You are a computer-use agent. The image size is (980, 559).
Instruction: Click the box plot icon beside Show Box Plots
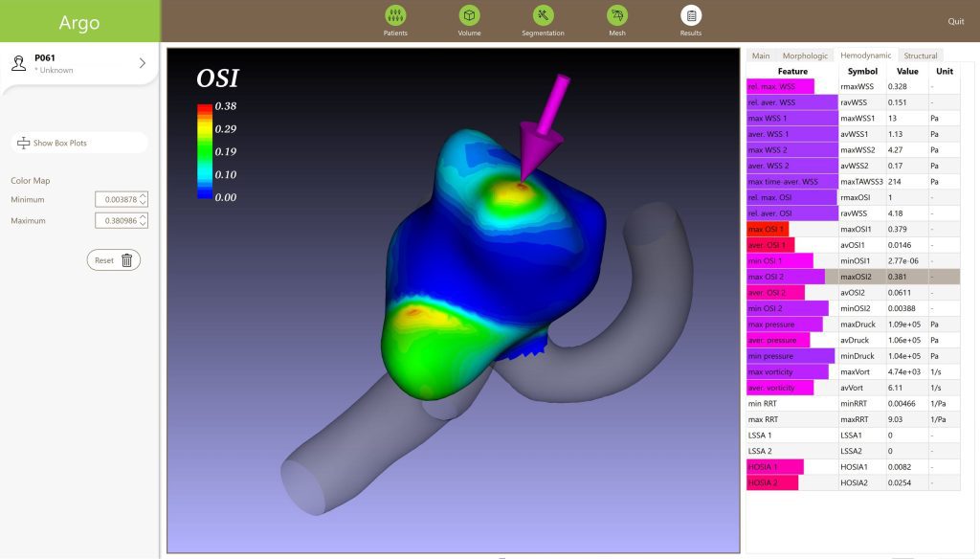coord(23,144)
